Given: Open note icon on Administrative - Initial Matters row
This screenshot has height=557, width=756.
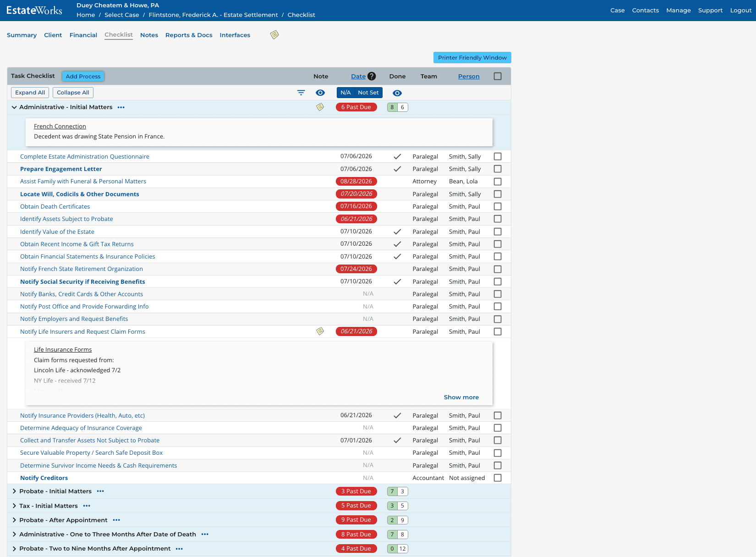Looking at the screenshot, I should pyautogui.click(x=320, y=107).
